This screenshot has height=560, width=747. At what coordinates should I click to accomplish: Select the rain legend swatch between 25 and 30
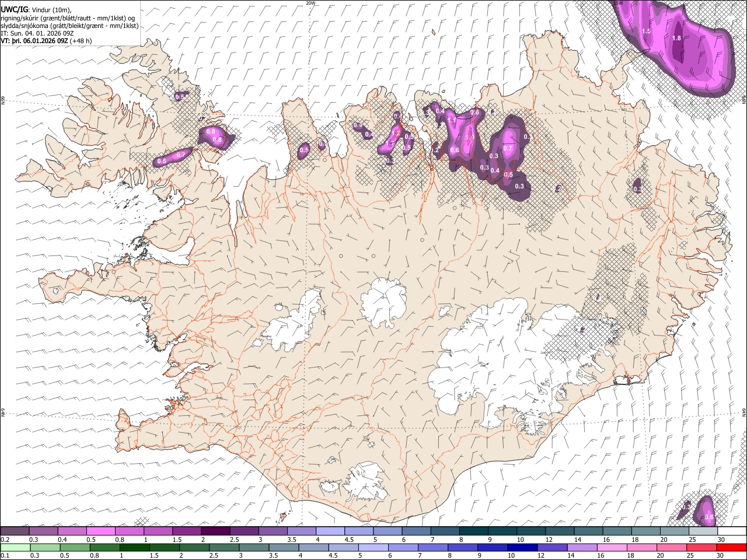click(702, 548)
